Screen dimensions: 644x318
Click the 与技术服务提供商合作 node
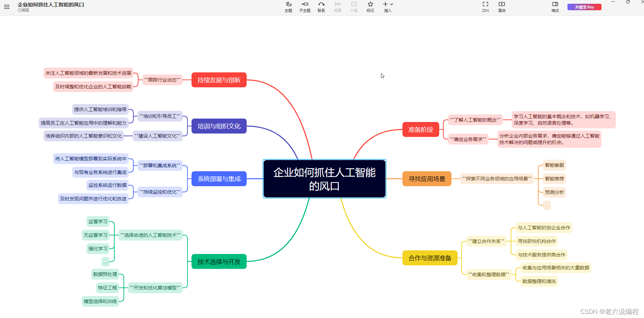coord(542,255)
